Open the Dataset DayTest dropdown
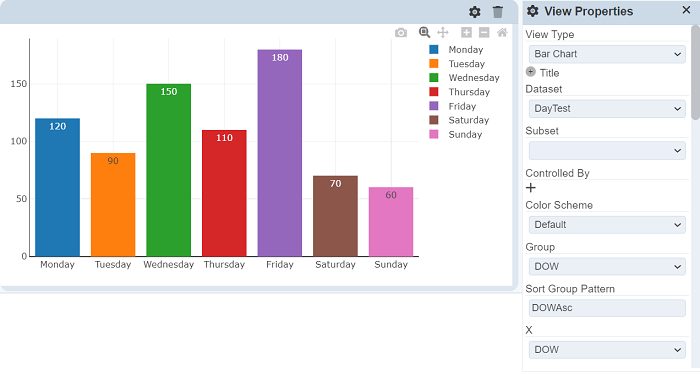This screenshot has height=375, width=700. pyautogui.click(x=607, y=108)
